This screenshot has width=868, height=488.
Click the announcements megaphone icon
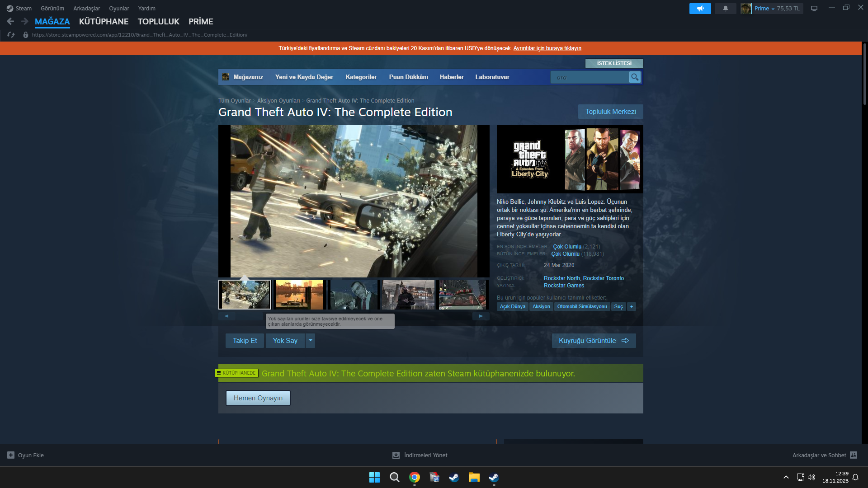point(700,9)
